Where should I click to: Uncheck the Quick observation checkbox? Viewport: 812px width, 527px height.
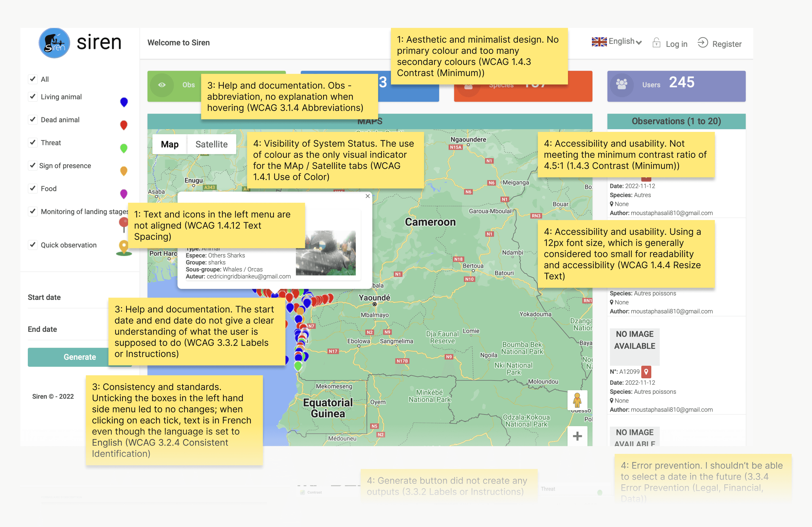point(33,245)
